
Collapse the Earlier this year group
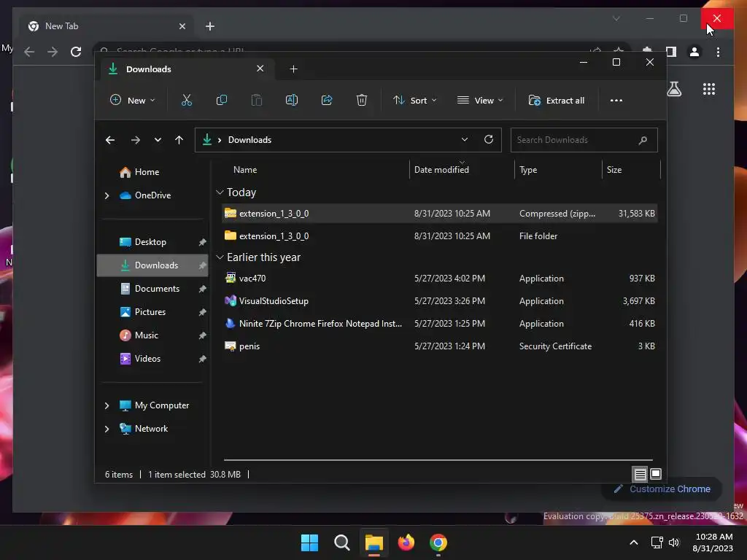220,257
